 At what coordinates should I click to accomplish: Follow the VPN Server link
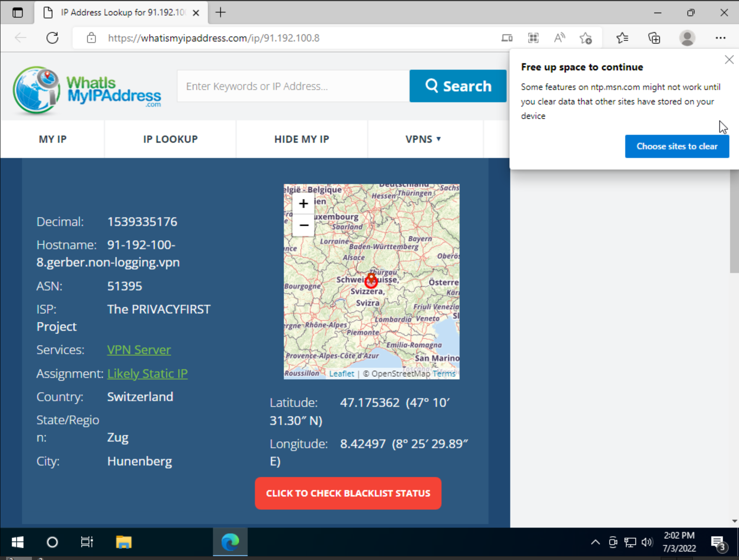[139, 349]
